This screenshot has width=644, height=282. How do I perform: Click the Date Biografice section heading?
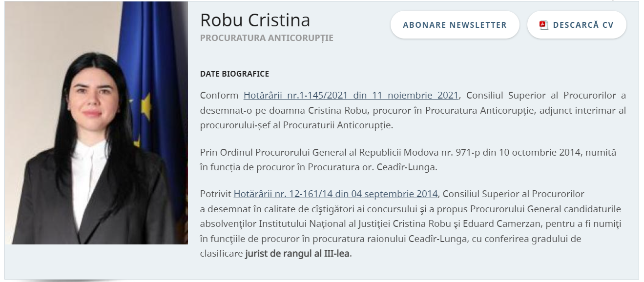234,74
